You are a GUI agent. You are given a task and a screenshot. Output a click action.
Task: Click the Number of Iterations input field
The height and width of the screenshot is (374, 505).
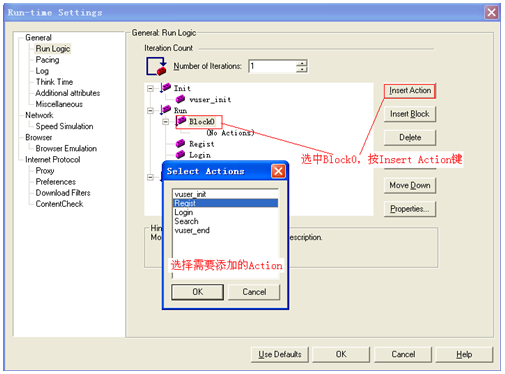(x=272, y=66)
